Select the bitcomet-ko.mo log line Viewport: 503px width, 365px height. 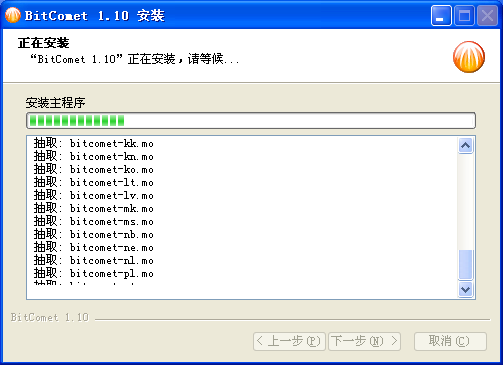[94, 170]
